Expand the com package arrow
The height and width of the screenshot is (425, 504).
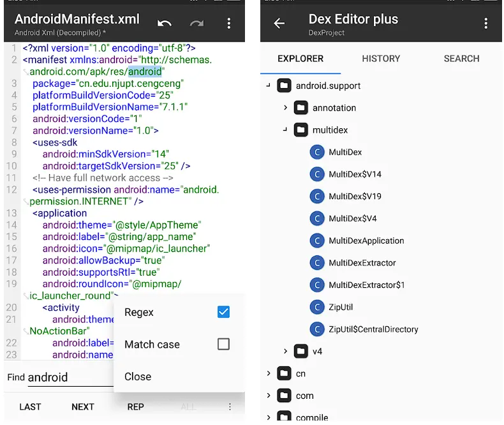[269, 396]
